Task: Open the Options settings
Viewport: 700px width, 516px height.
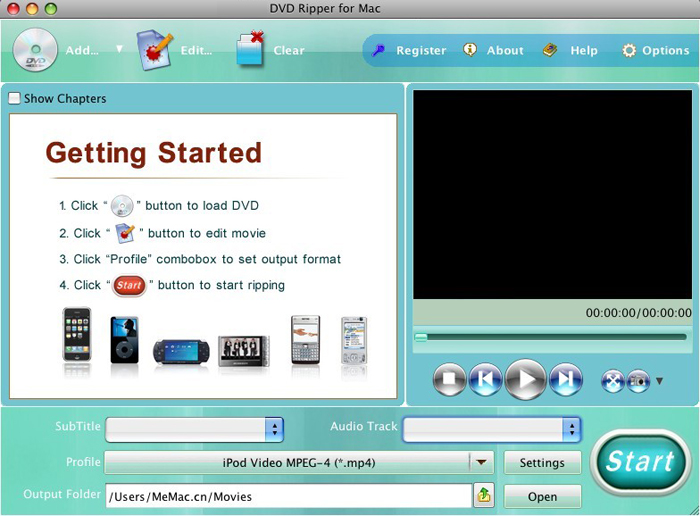Action: pyautogui.click(x=665, y=50)
